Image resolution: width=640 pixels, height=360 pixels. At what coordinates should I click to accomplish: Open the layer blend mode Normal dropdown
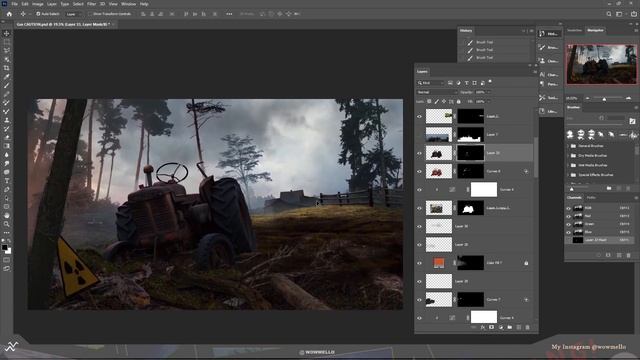[x=436, y=92]
